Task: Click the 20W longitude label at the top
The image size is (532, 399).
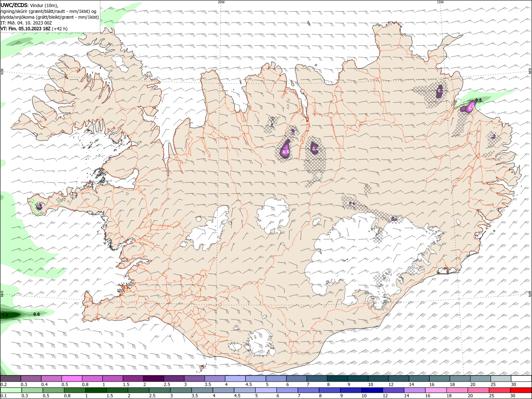Action: (221, 2)
